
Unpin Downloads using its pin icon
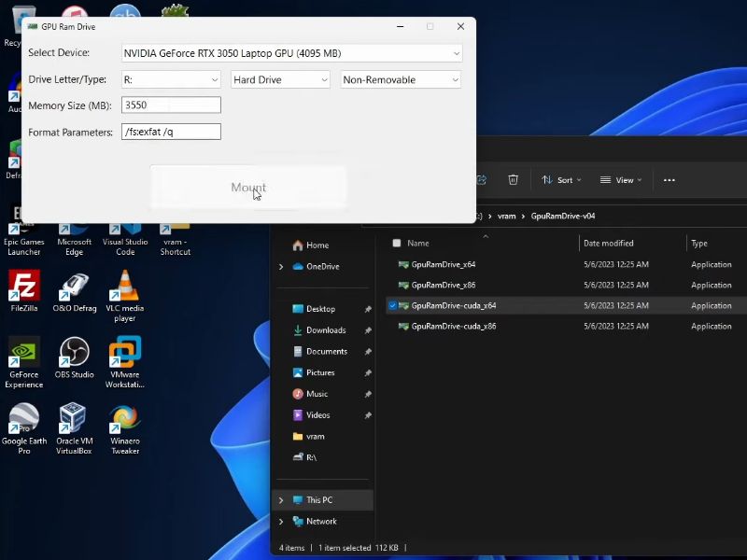368,330
